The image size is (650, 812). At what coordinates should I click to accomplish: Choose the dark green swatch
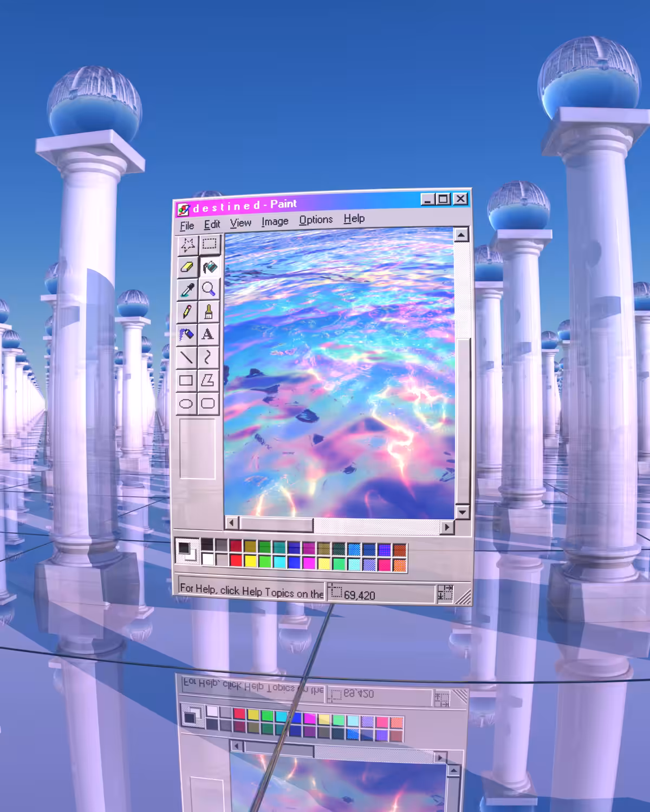(265, 547)
